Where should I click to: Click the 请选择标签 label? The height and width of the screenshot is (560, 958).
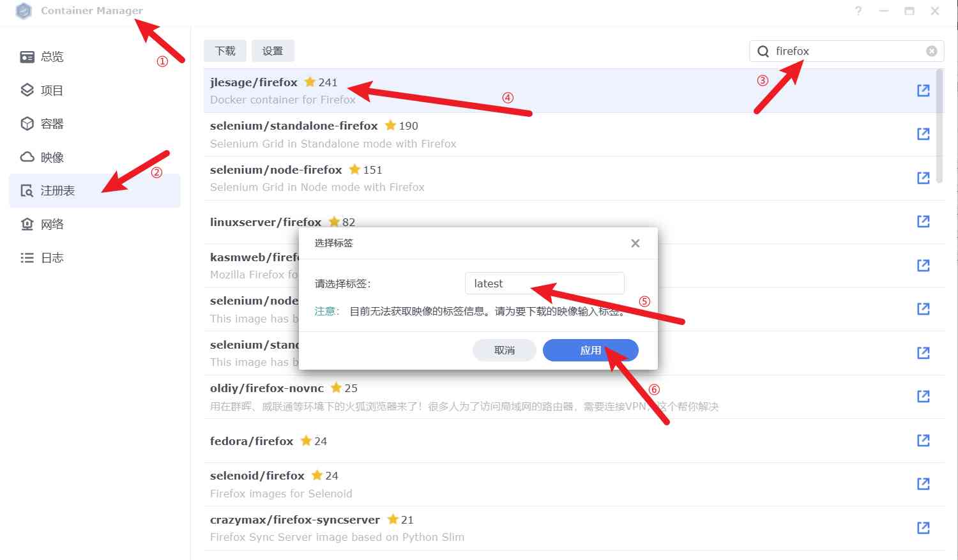(x=343, y=284)
